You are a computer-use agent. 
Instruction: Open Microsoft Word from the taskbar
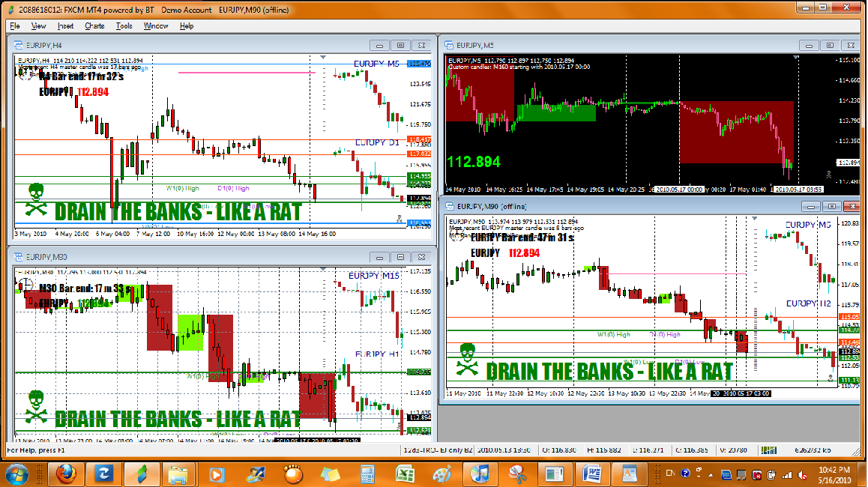[591, 474]
